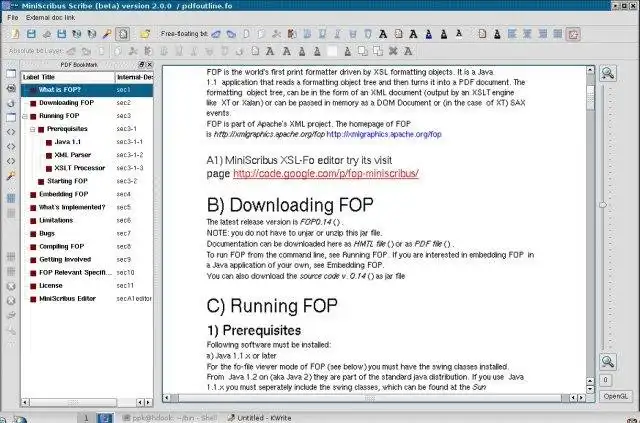Justify text using top toolbar icon
Screen dimensions: 640x423
coord(558,34)
